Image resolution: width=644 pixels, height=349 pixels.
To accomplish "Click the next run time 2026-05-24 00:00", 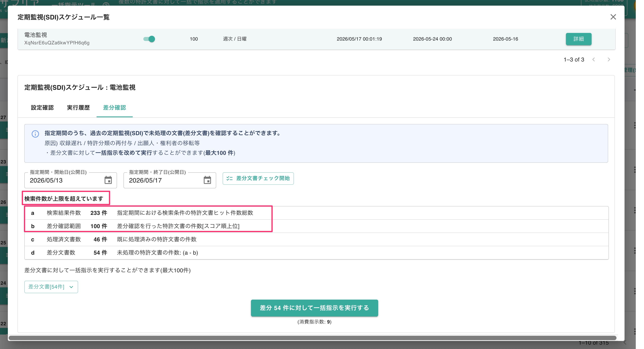I will pyautogui.click(x=432, y=39).
